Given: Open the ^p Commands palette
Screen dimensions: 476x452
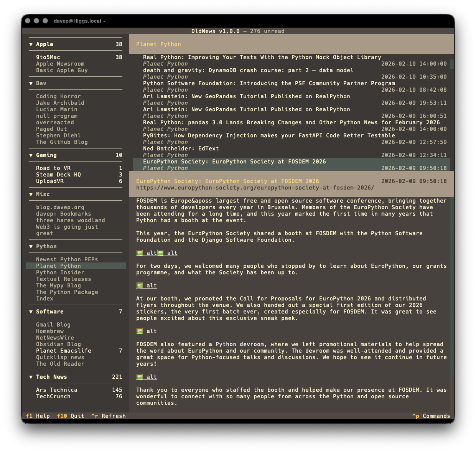Looking at the screenshot, I should click(431, 416).
